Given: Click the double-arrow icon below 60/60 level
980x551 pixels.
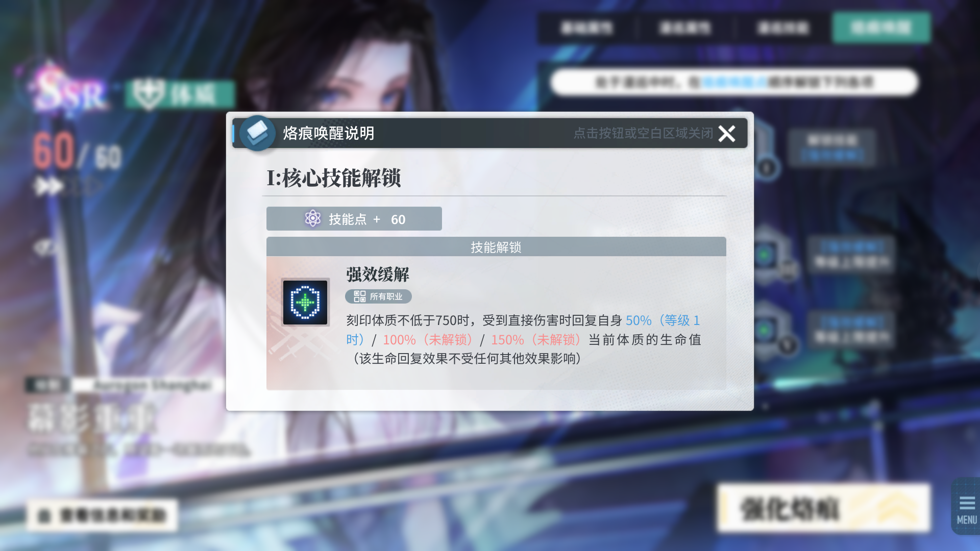Looking at the screenshot, I should click(x=48, y=187).
